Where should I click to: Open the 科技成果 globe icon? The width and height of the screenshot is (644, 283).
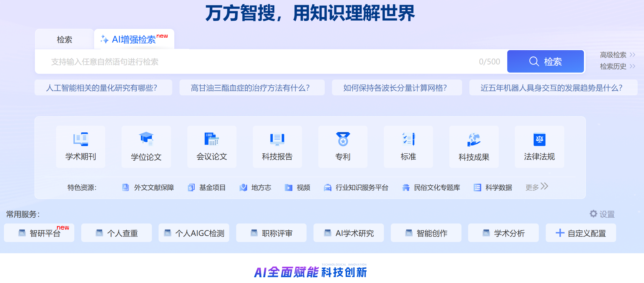pos(474,140)
